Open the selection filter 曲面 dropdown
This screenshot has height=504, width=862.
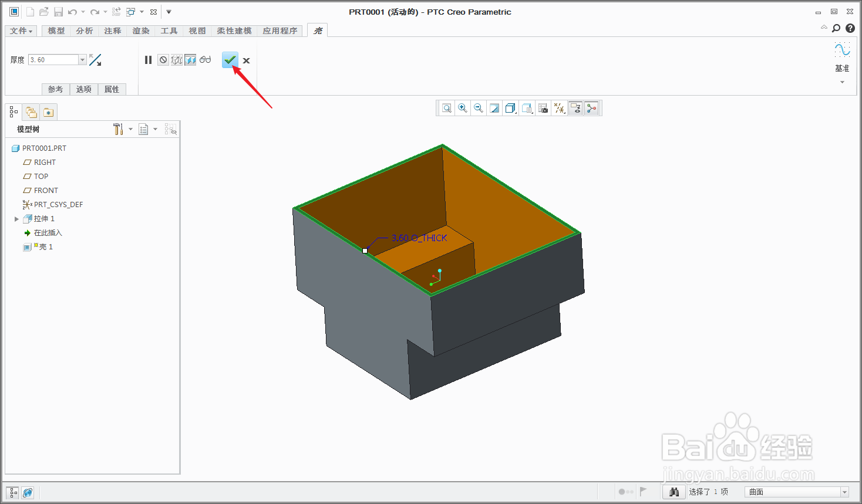[797, 492]
